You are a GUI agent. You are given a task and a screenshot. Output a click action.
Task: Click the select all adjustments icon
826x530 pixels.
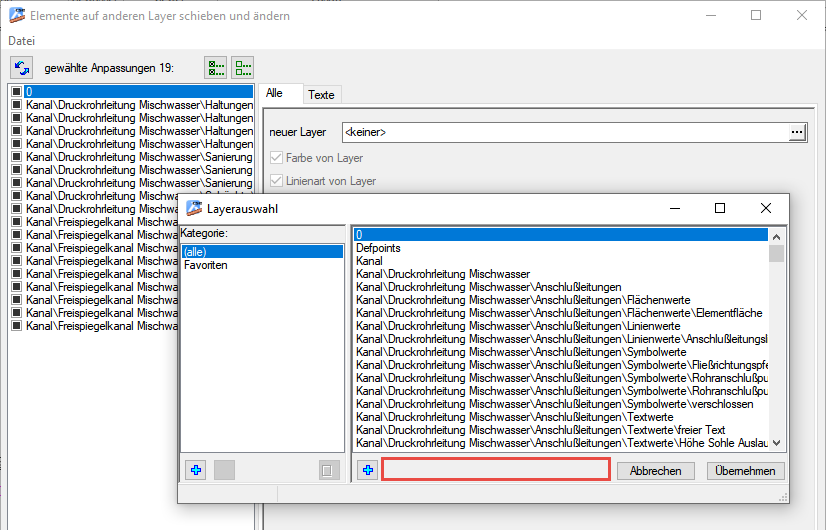[x=215, y=68]
